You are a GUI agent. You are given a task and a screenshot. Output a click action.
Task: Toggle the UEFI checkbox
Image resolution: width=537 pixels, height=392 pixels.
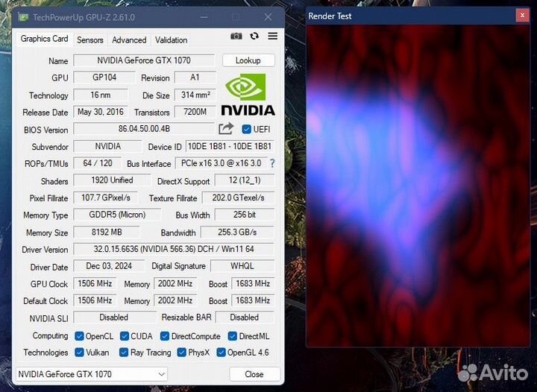tap(246, 129)
